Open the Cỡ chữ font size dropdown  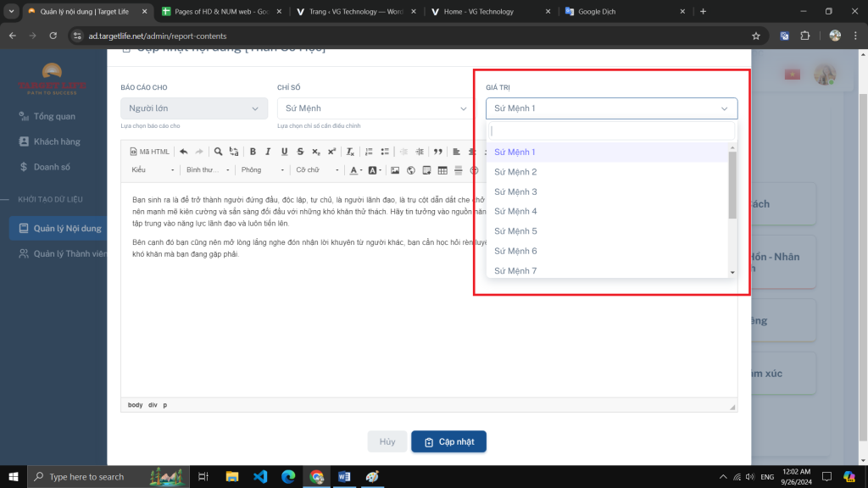pyautogui.click(x=317, y=169)
